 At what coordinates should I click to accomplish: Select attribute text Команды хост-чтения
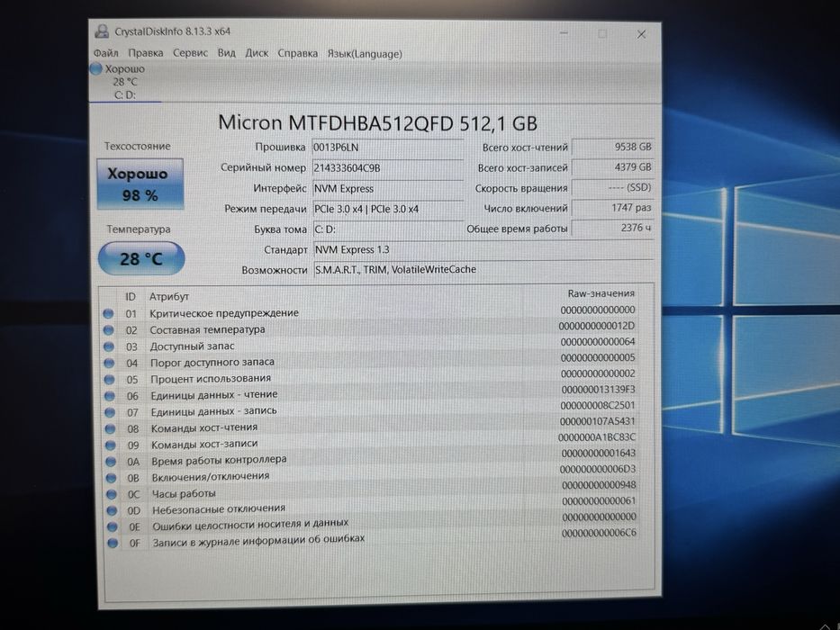click(x=204, y=427)
